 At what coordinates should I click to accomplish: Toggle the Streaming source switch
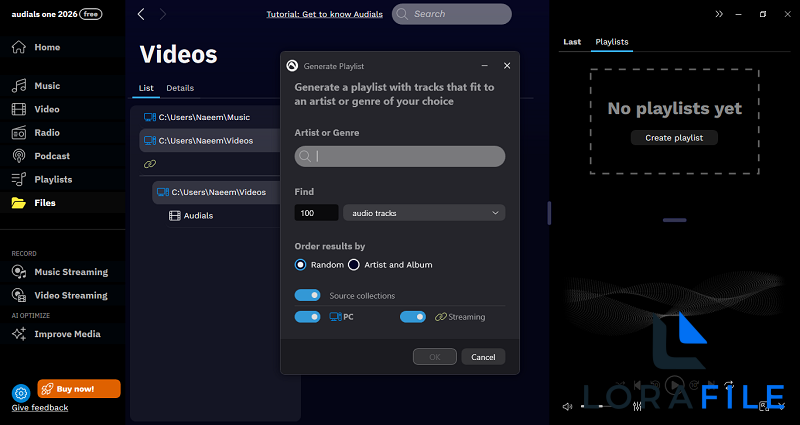(x=413, y=317)
